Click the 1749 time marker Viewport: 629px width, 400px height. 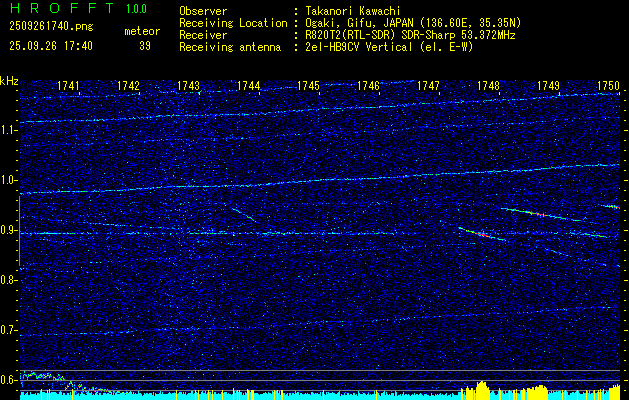pyautogui.click(x=548, y=85)
